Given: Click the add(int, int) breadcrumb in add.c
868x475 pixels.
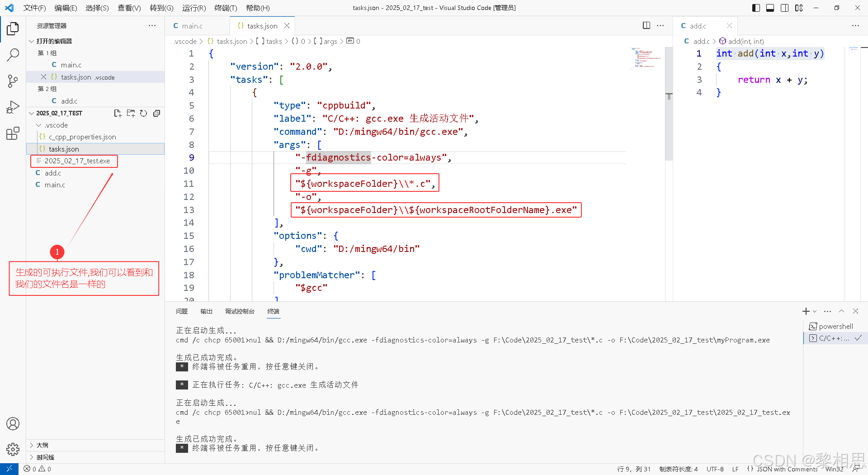Looking at the screenshot, I should coord(742,41).
